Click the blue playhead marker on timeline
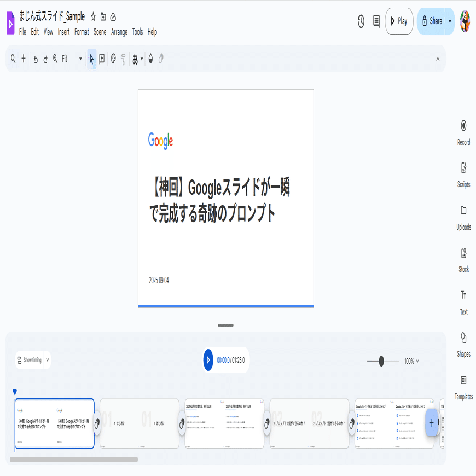The height and width of the screenshot is (476, 476). [x=15, y=392]
